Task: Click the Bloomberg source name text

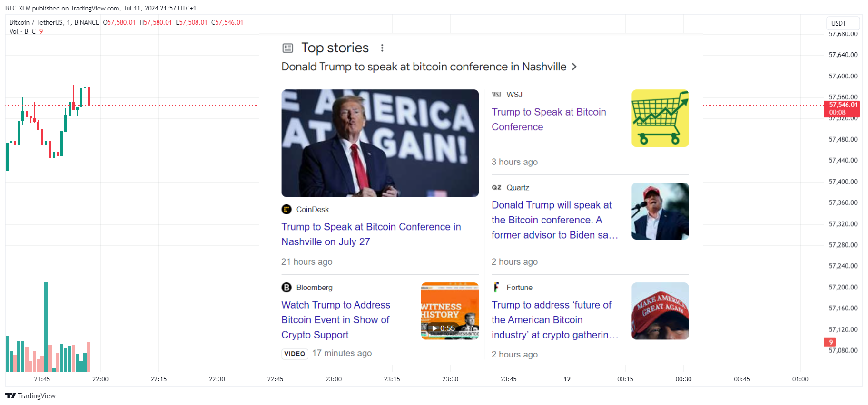Action: (x=315, y=288)
